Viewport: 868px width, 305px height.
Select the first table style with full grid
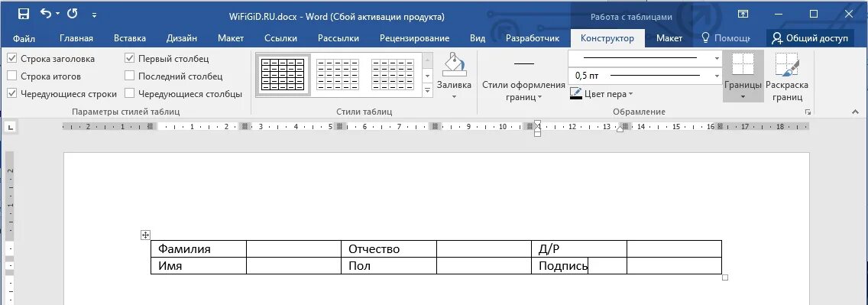coord(283,75)
